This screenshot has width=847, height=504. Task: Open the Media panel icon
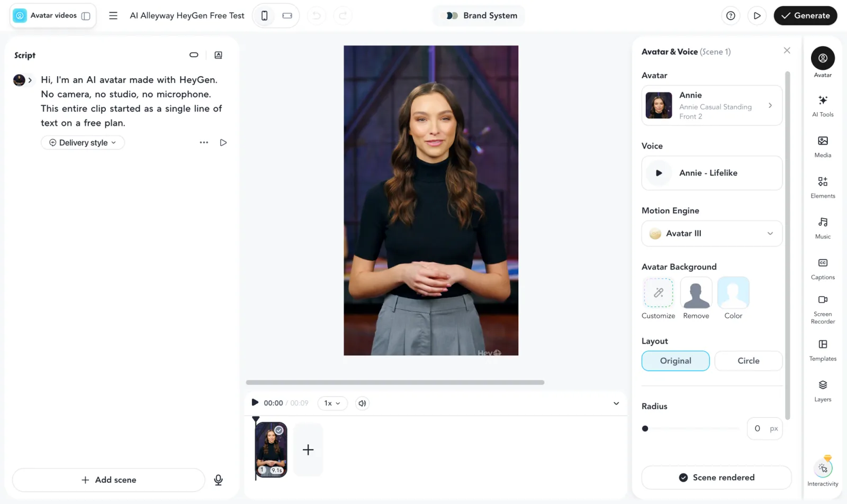pyautogui.click(x=823, y=141)
